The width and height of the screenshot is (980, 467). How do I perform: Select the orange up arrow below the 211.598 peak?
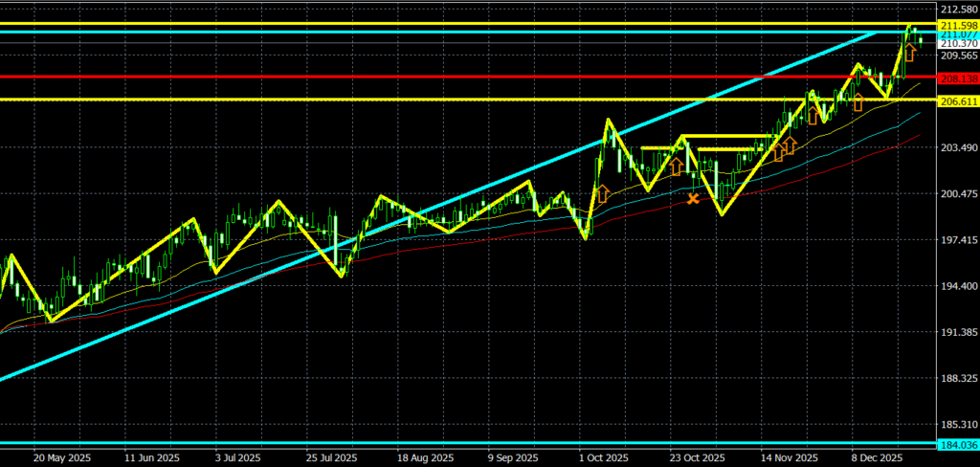click(x=909, y=53)
